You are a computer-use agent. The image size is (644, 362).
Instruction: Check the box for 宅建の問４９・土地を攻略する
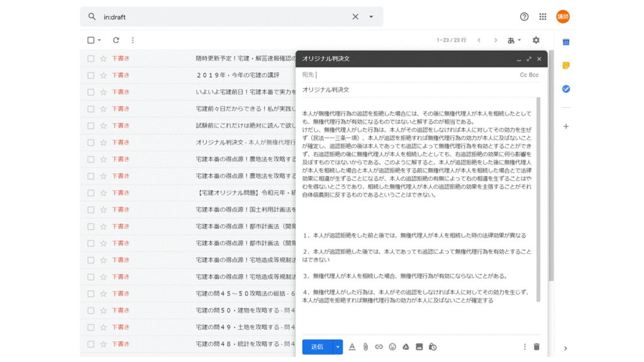pyautogui.click(x=91, y=327)
